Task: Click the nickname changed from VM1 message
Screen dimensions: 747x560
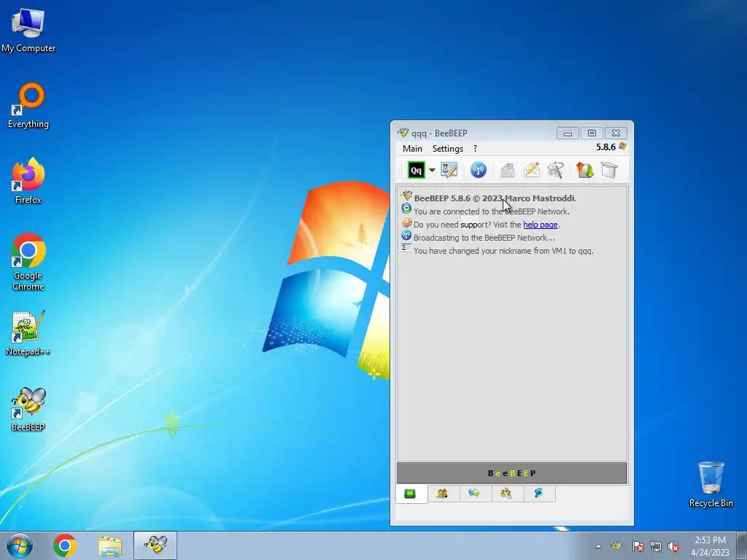Action: coord(503,251)
